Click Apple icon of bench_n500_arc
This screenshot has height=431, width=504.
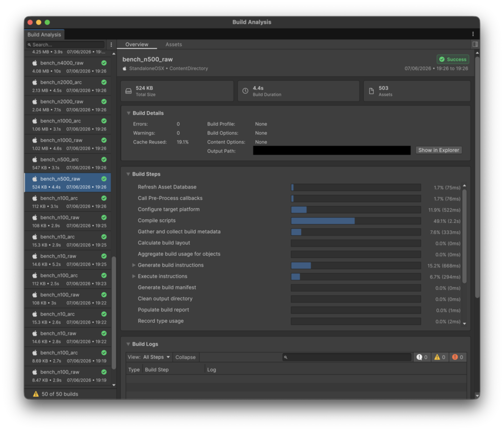pos(35,159)
